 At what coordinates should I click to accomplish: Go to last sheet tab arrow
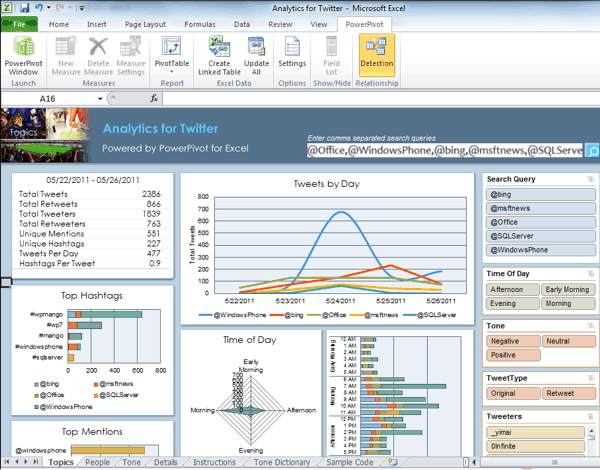[36, 462]
